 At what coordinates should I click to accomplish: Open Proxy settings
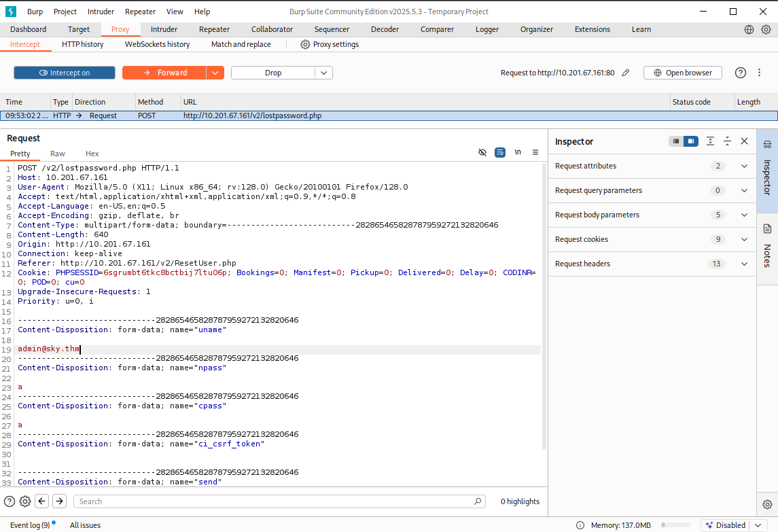click(330, 44)
